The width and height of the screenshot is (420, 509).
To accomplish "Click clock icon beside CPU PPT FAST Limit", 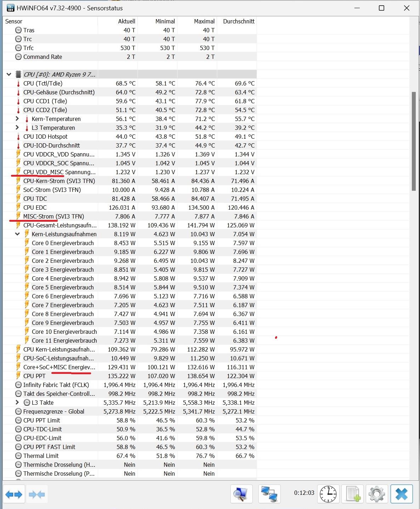I will [x=18, y=447].
